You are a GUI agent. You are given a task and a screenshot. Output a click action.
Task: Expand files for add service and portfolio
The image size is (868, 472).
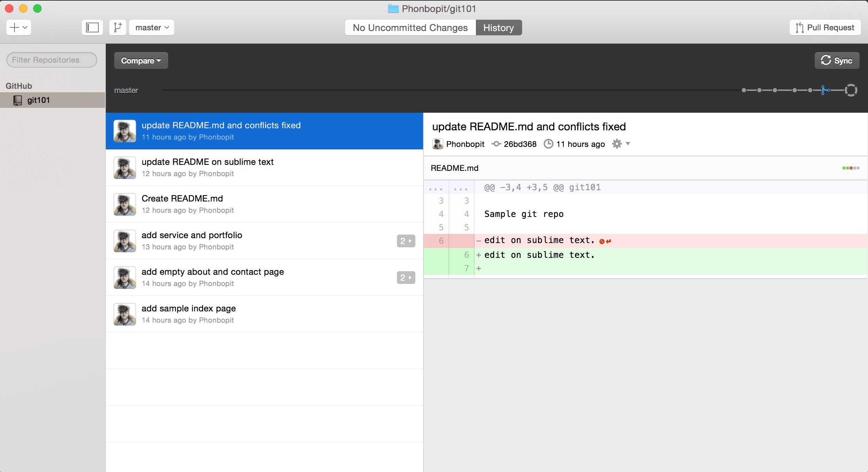tap(406, 241)
